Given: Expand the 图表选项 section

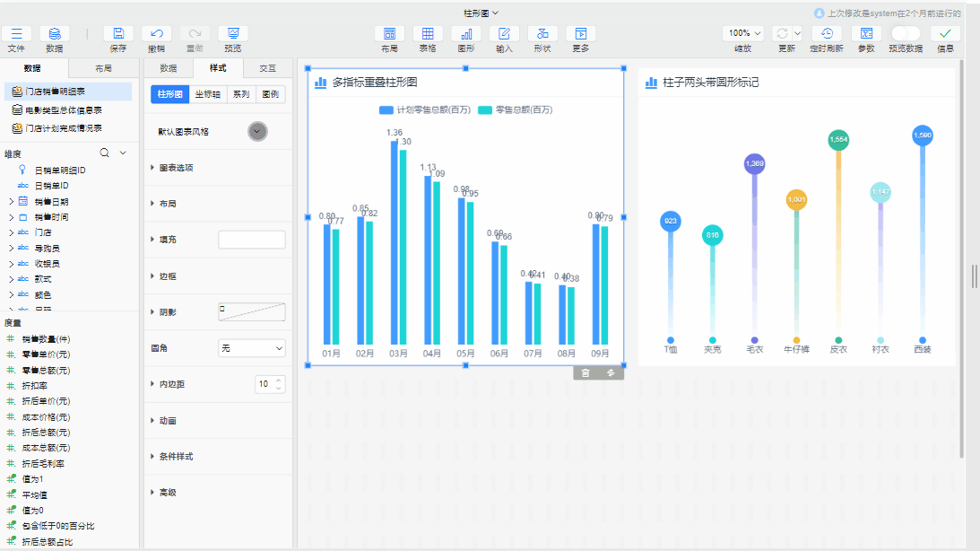Looking at the screenshot, I should (176, 168).
